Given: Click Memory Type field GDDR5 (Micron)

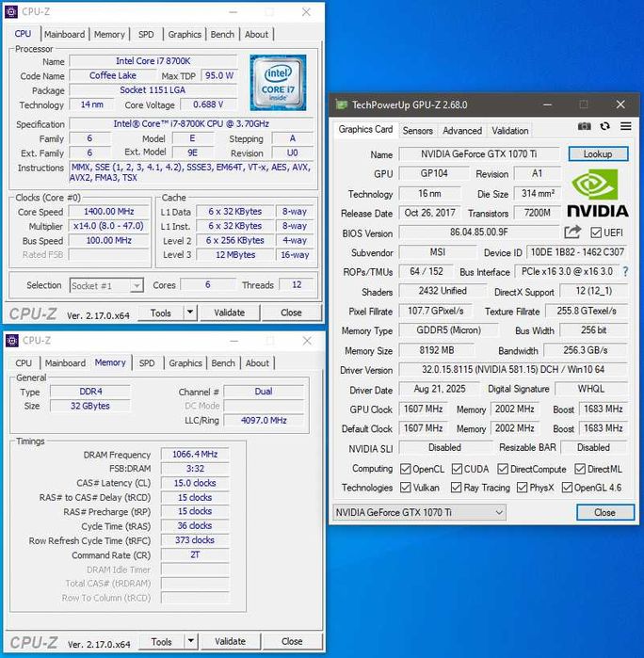Looking at the screenshot, I should click(x=449, y=330).
